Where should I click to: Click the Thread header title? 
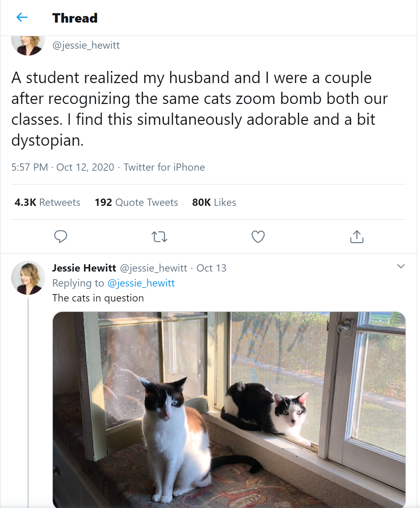[x=75, y=18]
